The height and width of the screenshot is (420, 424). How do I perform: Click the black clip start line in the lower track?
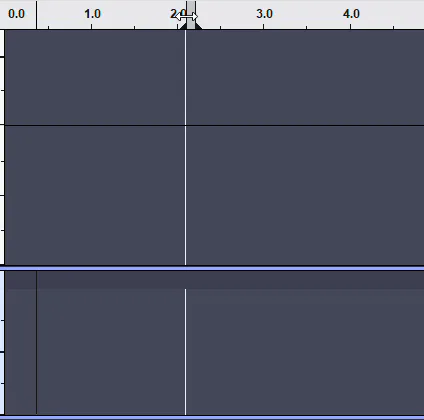pyautogui.click(x=37, y=343)
